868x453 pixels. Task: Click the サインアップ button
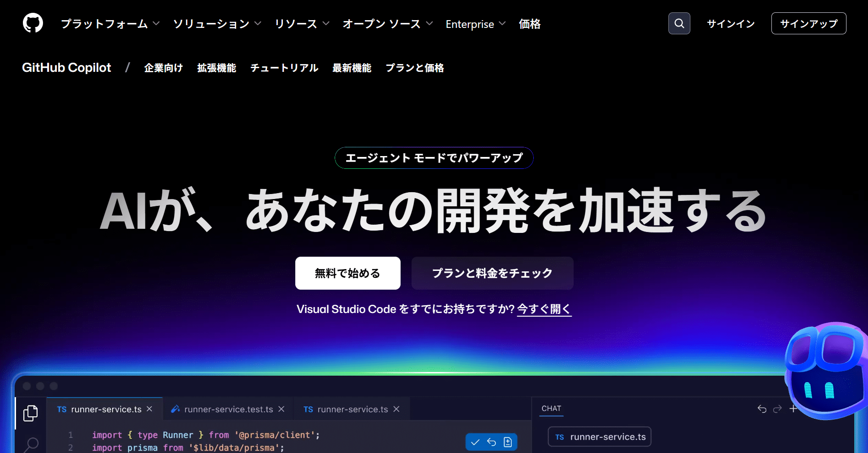click(808, 23)
